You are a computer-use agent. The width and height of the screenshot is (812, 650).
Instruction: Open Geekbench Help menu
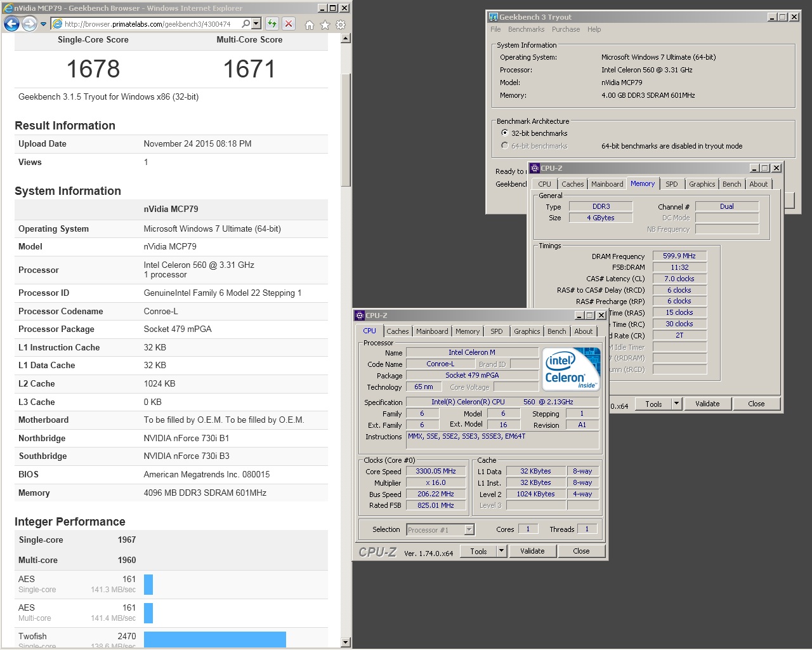click(x=594, y=29)
